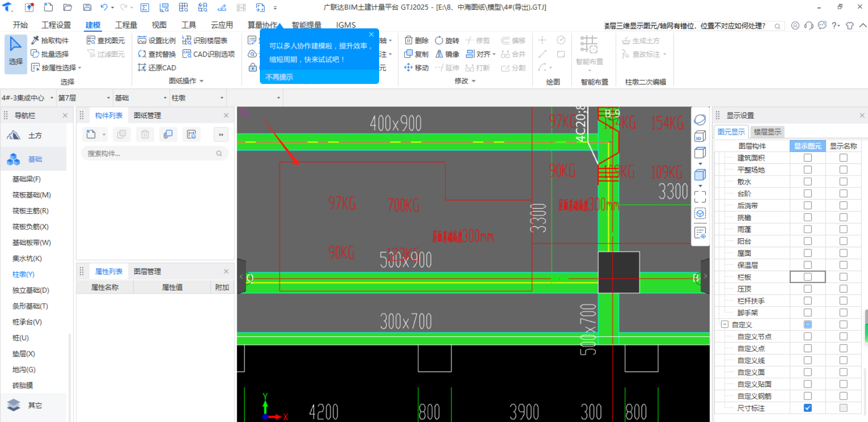
Task: Toggle 建筑面积 显示图元 checkbox
Action: [808, 158]
